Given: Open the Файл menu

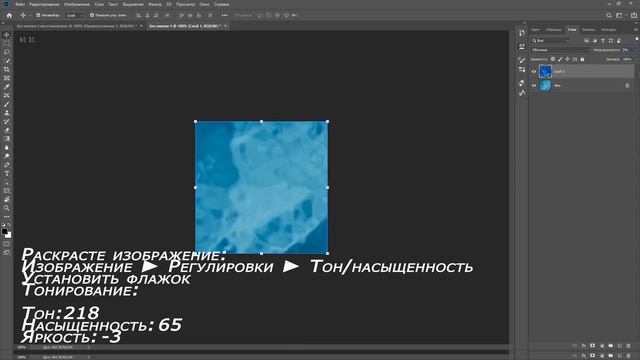Looking at the screenshot, I should pos(20,4).
